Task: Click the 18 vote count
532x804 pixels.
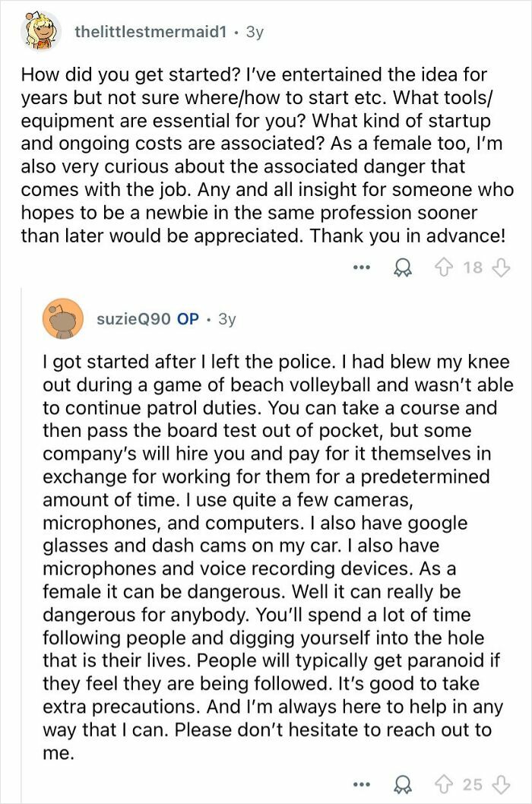Action: point(473,267)
